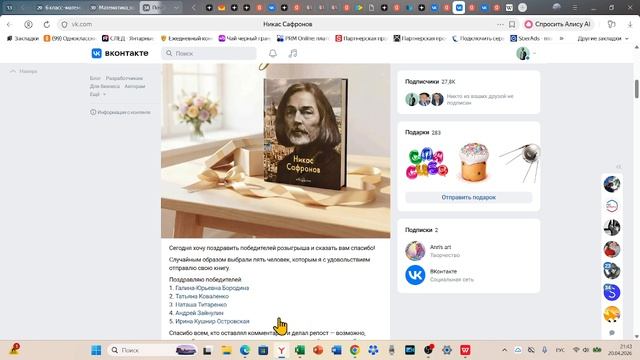Image resolution: width=640 pixels, height=360 pixels.
Task: Open the first chat avatar in right sidebar
Action: tap(611, 184)
